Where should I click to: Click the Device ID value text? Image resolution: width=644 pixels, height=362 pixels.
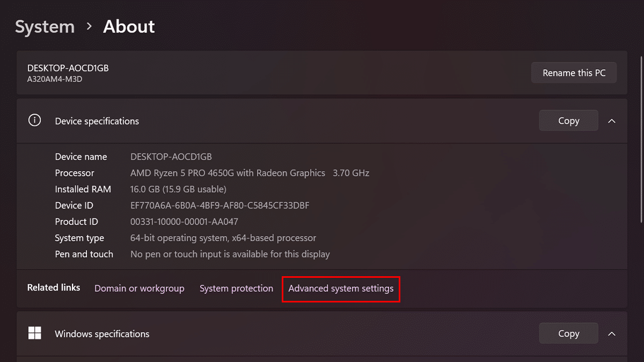click(219, 205)
